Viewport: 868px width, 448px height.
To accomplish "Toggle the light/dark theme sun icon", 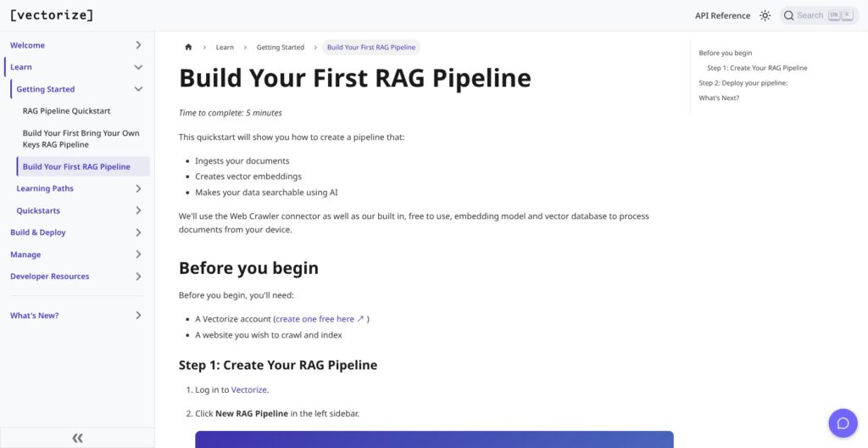I will click(765, 15).
